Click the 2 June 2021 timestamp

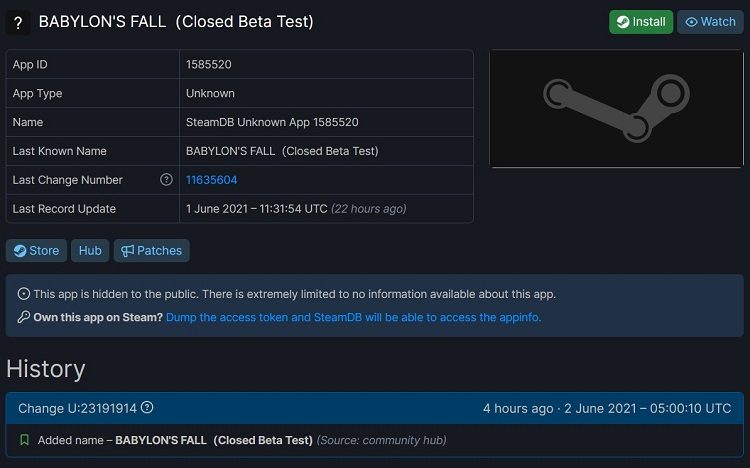click(647, 408)
